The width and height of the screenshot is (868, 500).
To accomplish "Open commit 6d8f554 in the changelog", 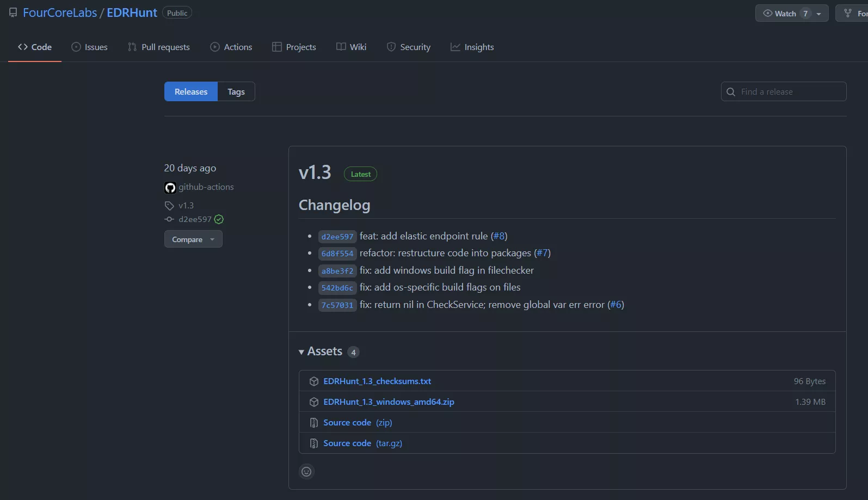I will 337,254.
